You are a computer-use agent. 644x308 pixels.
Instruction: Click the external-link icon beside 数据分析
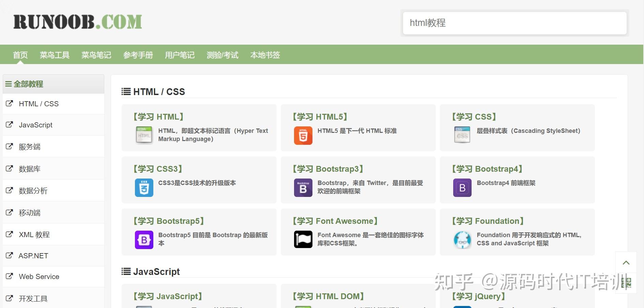click(x=10, y=190)
